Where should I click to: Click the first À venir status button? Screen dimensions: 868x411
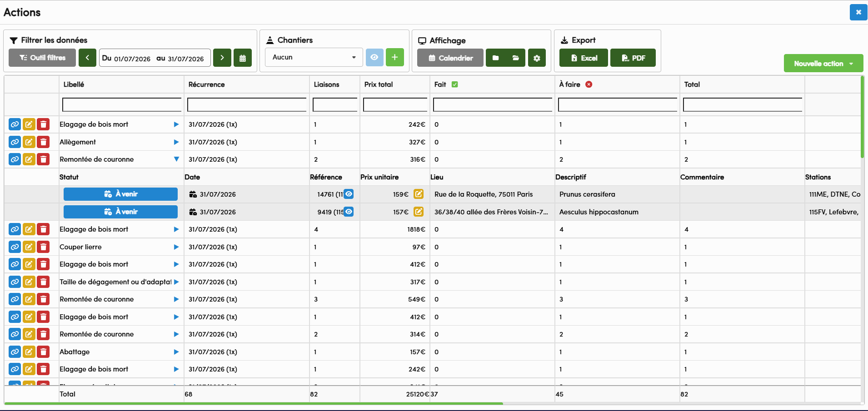[120, 194]
